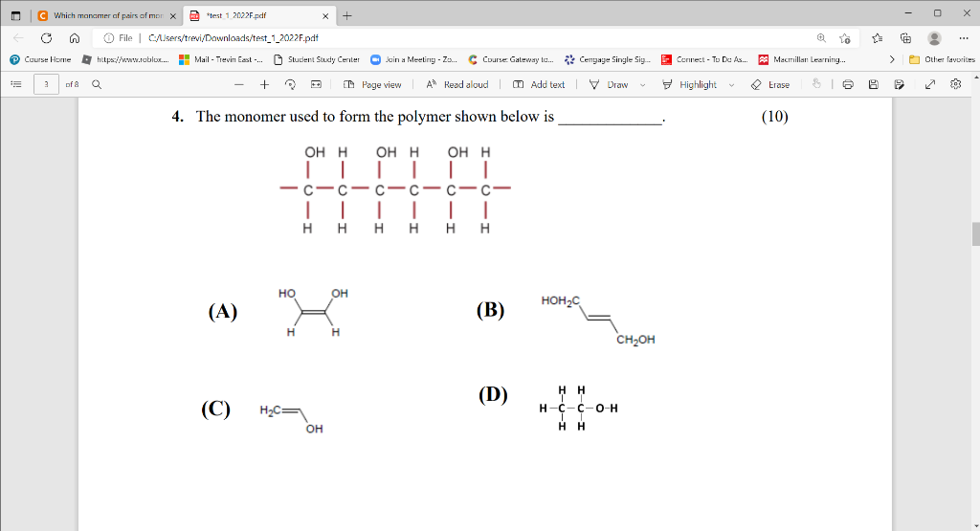
Task: Click the (10) point value text
Action: click(775, 116)
